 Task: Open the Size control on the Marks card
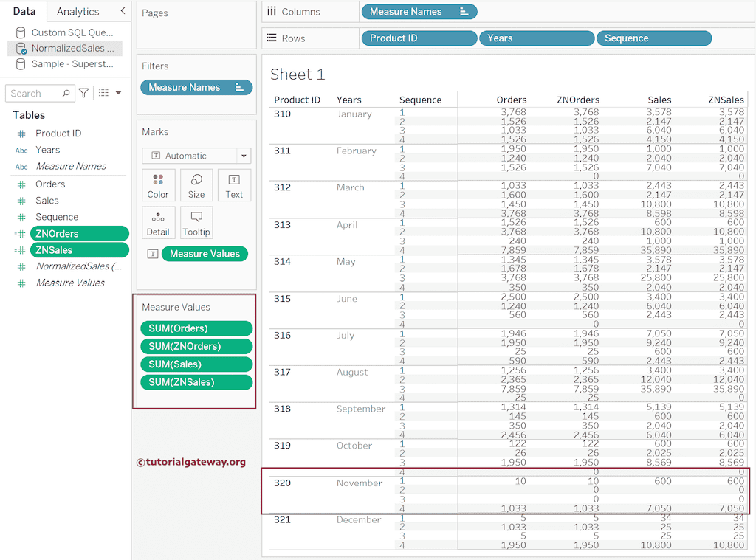tap(196, 185)
